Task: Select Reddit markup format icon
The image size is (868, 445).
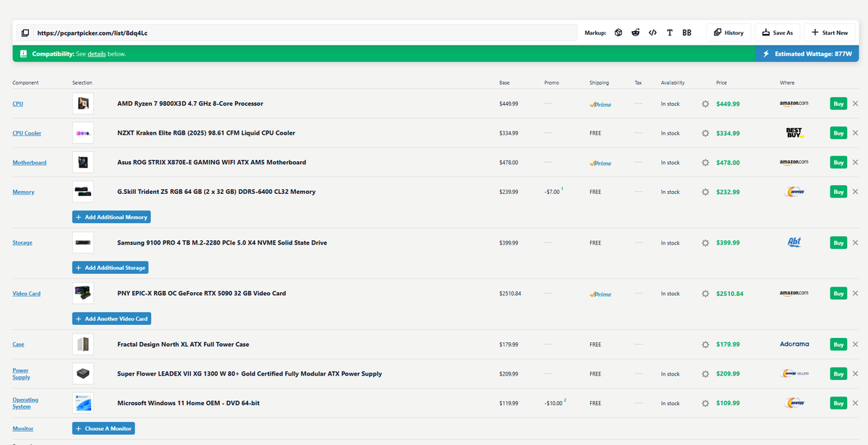Action: pyautogui.click(x=635, y=33)
